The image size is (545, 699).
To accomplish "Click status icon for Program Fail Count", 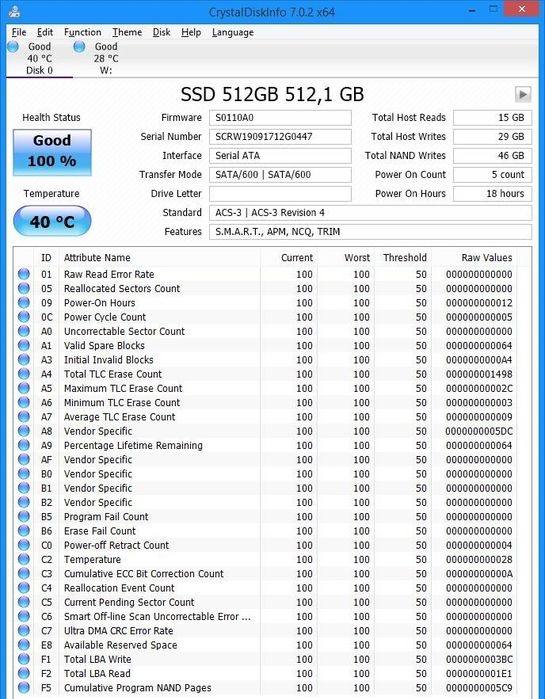I will [x=24, y=517].
